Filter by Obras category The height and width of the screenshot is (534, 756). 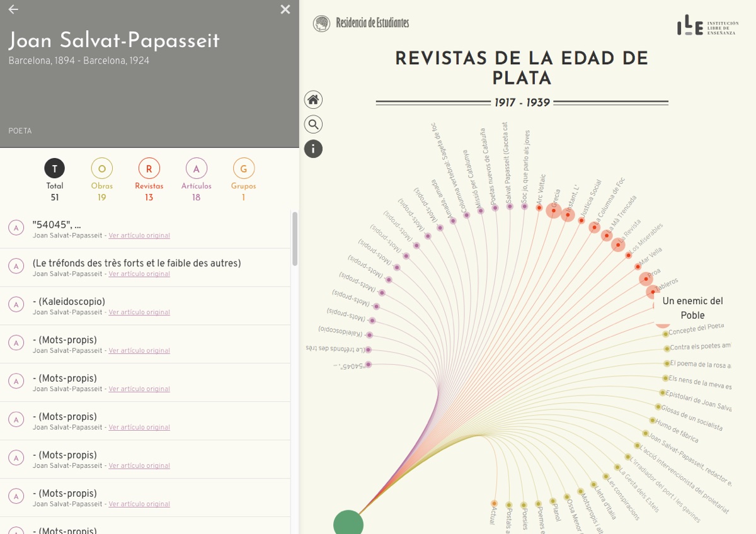point(102,169)
